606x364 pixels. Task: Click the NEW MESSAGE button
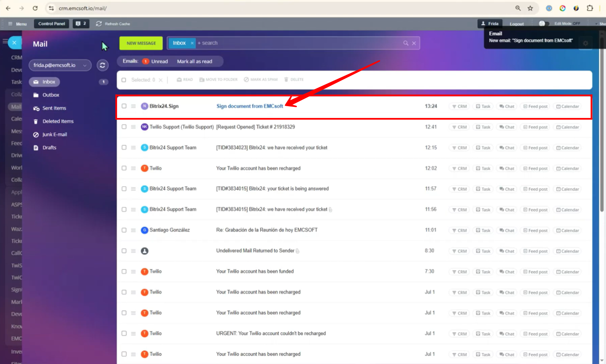click(x=141, y=43)
